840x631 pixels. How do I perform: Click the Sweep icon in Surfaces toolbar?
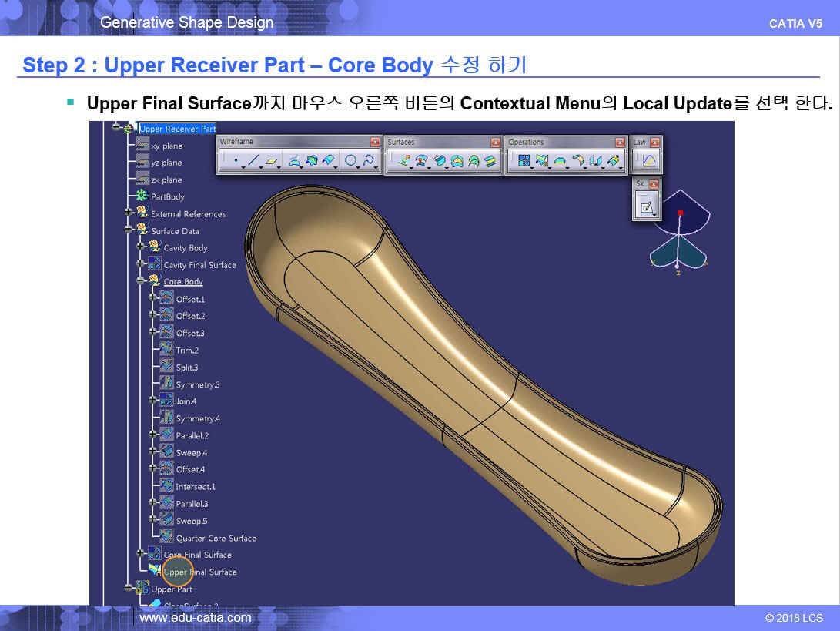[x=439, y=161]
